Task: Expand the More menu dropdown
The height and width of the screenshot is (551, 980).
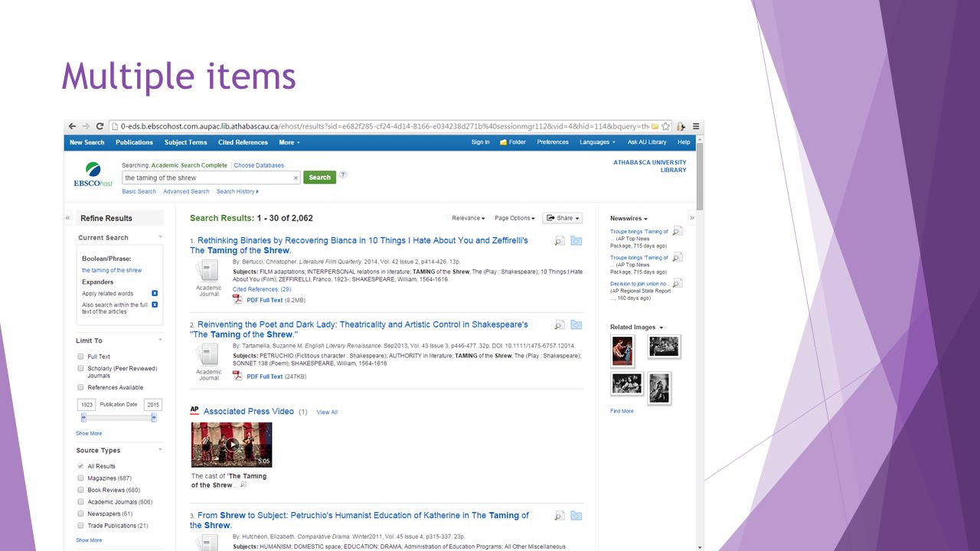Action: point(289,142)
